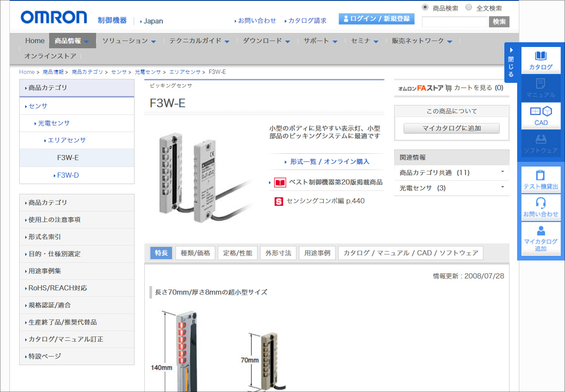
Task: Open the カタログ sidebar icon
Action: tap(541, 60)
